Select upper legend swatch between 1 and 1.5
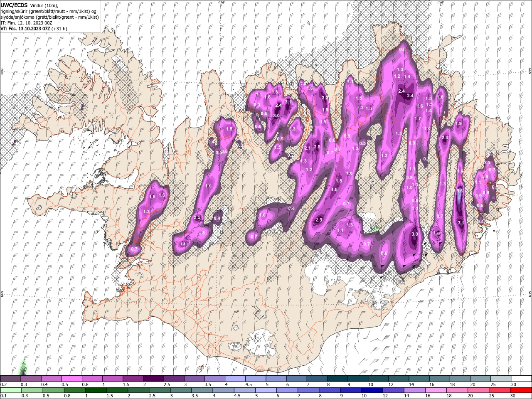This screenshot has width=532, height=399. click(113, 379)
